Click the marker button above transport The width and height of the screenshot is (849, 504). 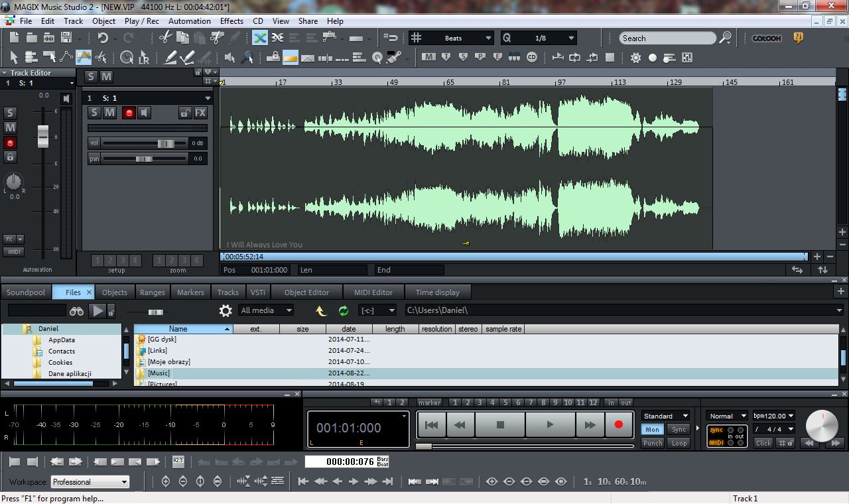click(429, 403)
